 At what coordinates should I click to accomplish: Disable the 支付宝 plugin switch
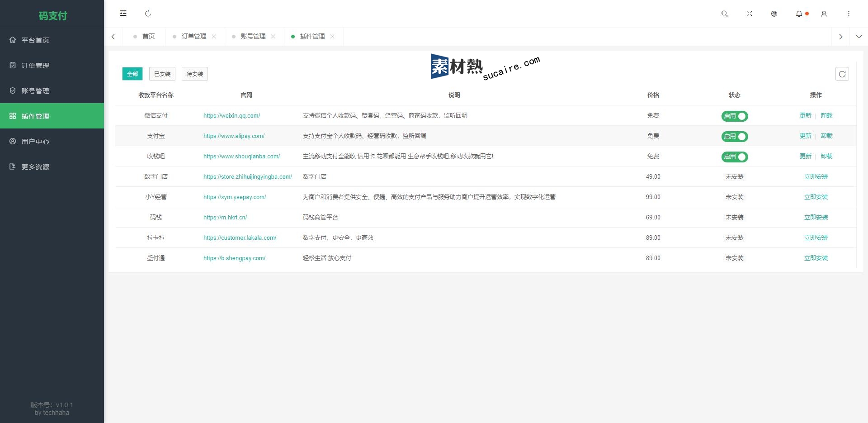[735, 136]
